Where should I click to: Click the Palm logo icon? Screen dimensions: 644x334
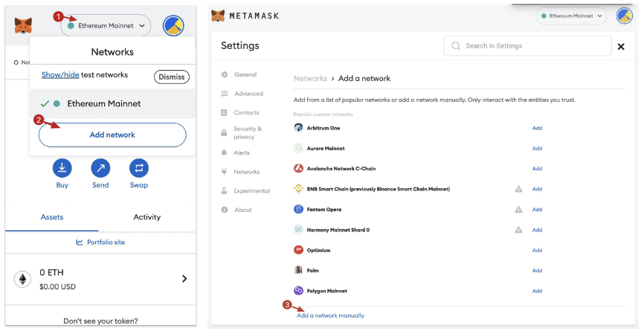click(x=299, y=270)
